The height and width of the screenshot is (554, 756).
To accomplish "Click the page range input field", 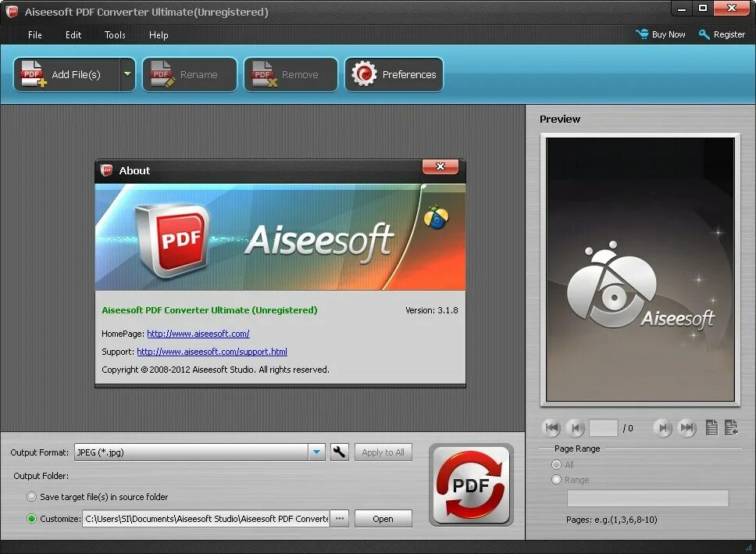I will pos(648,499).
